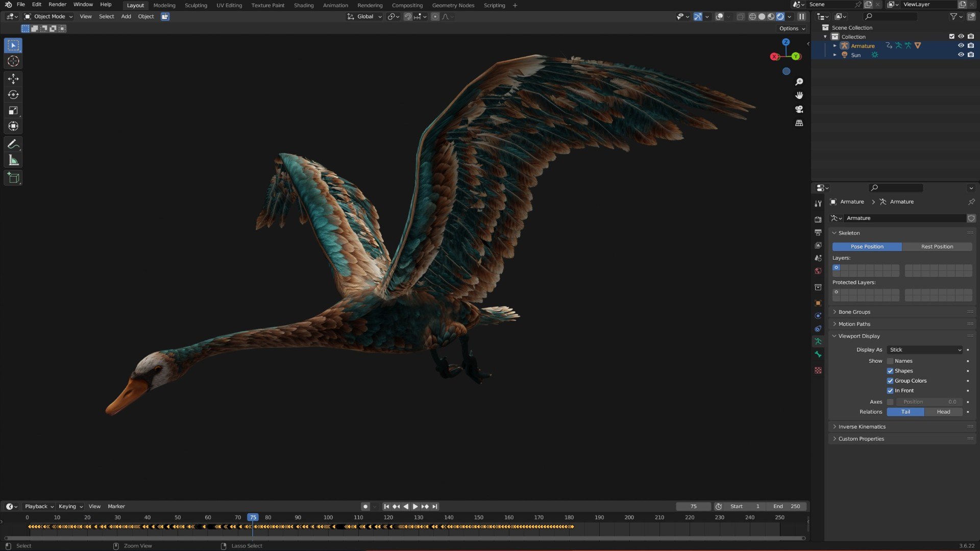
Task: Uncheck the In Front checkbox
Action: (x=890, y=391)
